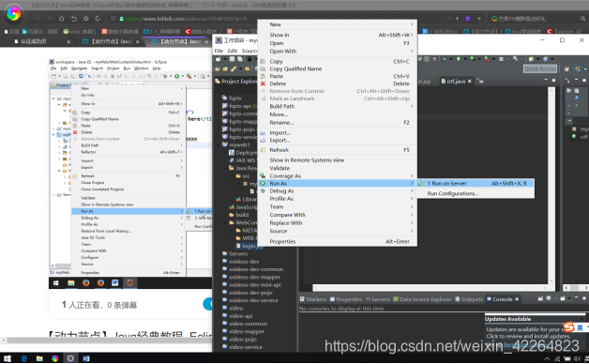Close the first browser tab 认证成功页
This screenshot has height=364, width=589.
pos(68,41)
